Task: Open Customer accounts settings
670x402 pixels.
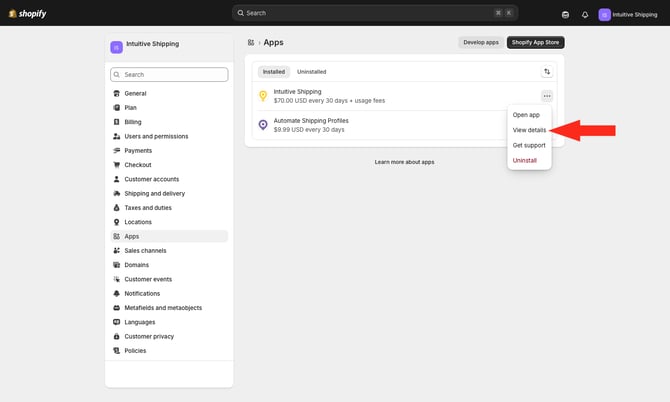Action: tap(169, 179)
